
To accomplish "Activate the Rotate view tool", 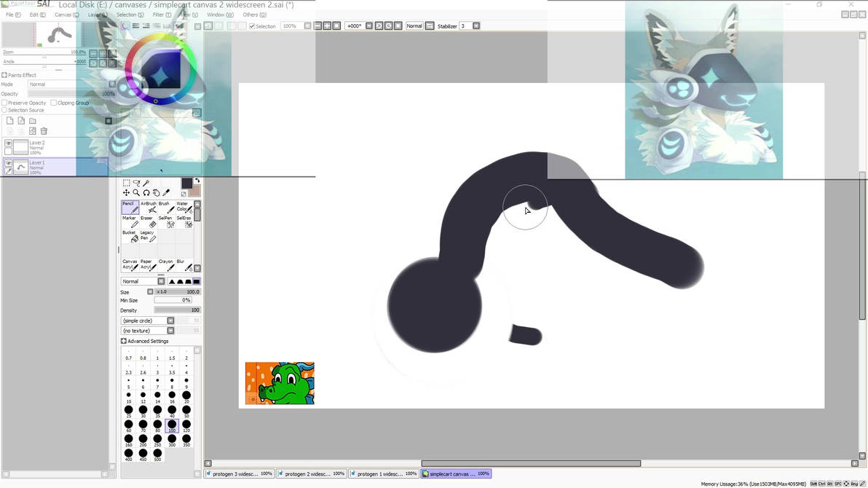I will (x=146, y=193).
